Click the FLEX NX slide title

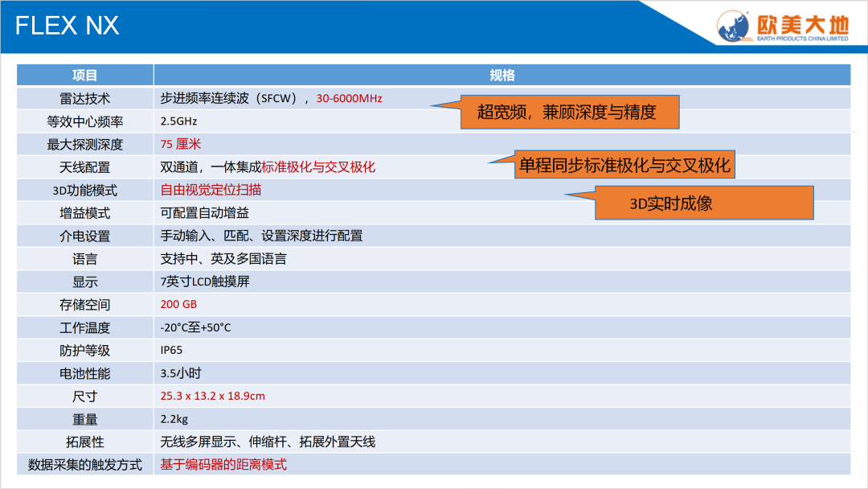(68, 26)
